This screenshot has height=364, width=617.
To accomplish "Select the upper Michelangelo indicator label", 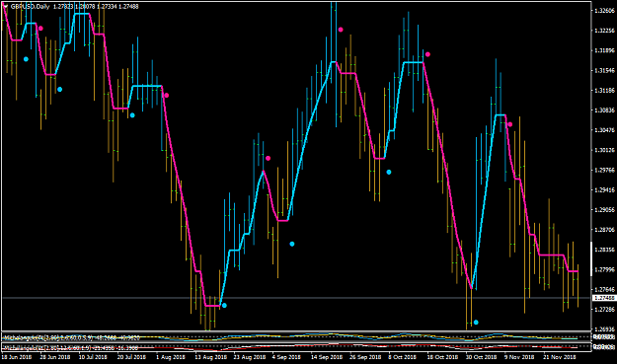I will tap(71, 337).
